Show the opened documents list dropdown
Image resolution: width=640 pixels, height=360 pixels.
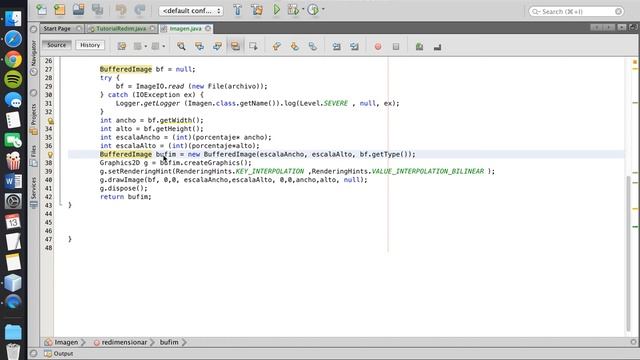coord(622,27)
